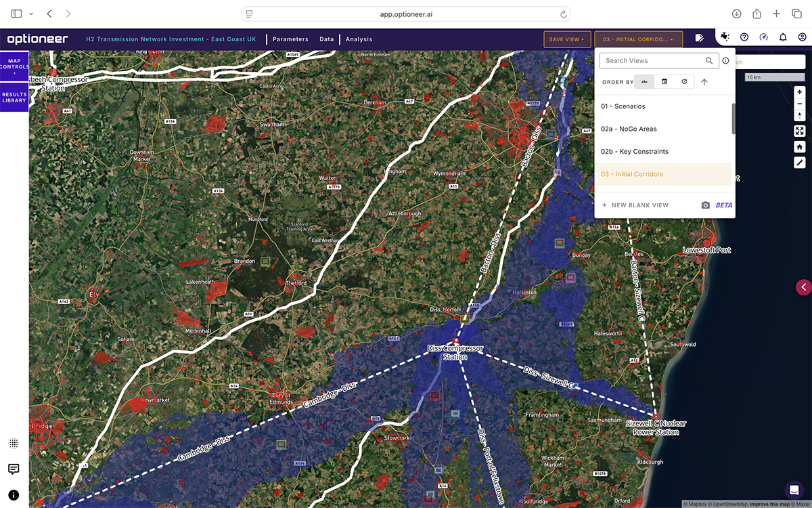Open the help question mark icon
812x508 pixels.
point(744,37)
